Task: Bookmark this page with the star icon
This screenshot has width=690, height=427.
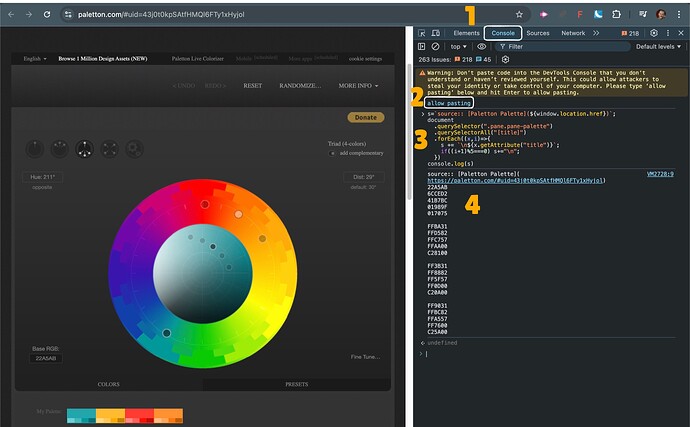Action: (519, 15)
